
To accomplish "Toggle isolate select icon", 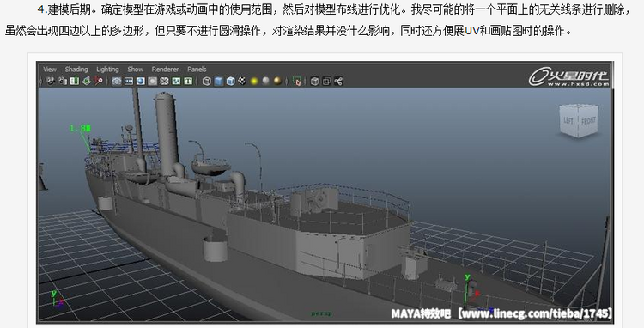I will point(297,82).
